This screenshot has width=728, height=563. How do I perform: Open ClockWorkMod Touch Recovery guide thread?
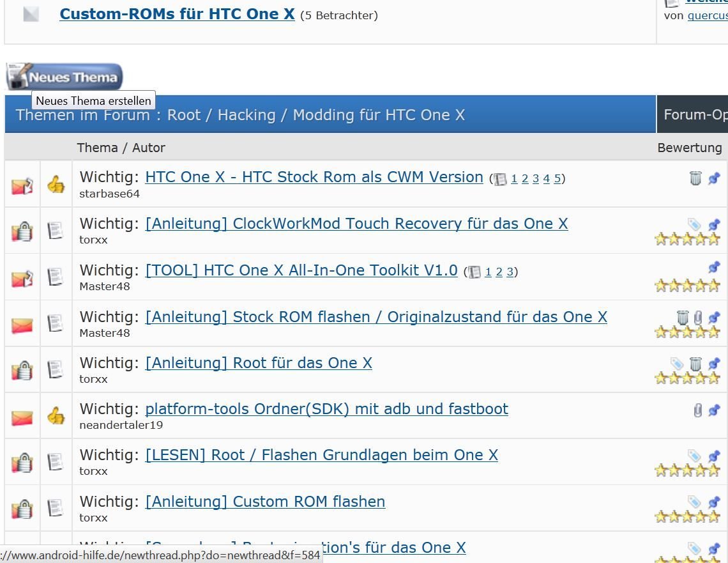click(x=356, y=224)
